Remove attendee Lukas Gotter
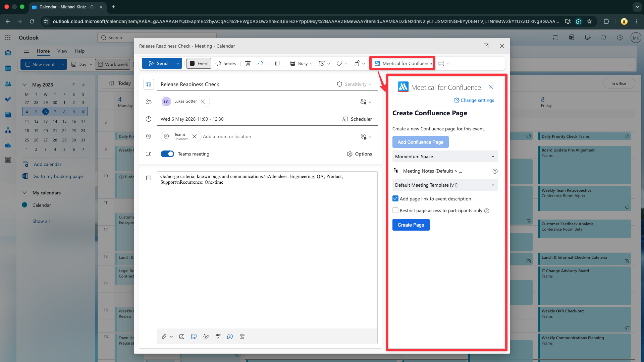This screenshot has height=362, width=644. tap(203, 102)
